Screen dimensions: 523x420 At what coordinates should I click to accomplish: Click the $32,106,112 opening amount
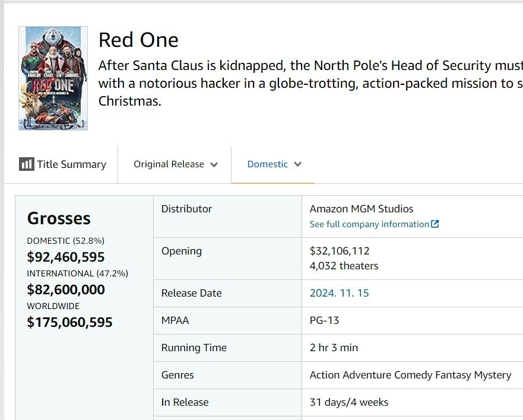point(340,251)
